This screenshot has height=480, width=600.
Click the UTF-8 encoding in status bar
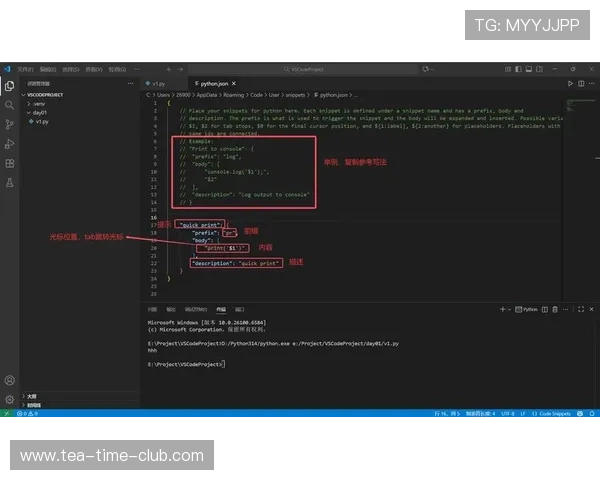tap(508, 412)
